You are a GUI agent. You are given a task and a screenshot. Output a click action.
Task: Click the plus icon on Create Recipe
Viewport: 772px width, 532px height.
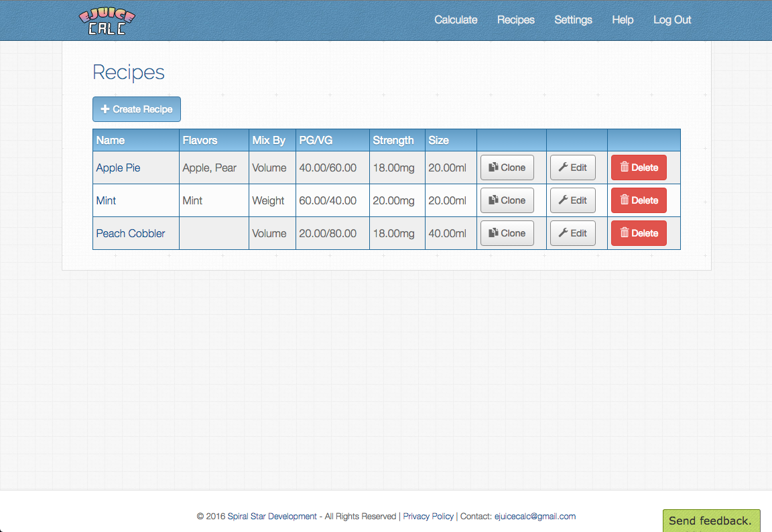(105, 109)
